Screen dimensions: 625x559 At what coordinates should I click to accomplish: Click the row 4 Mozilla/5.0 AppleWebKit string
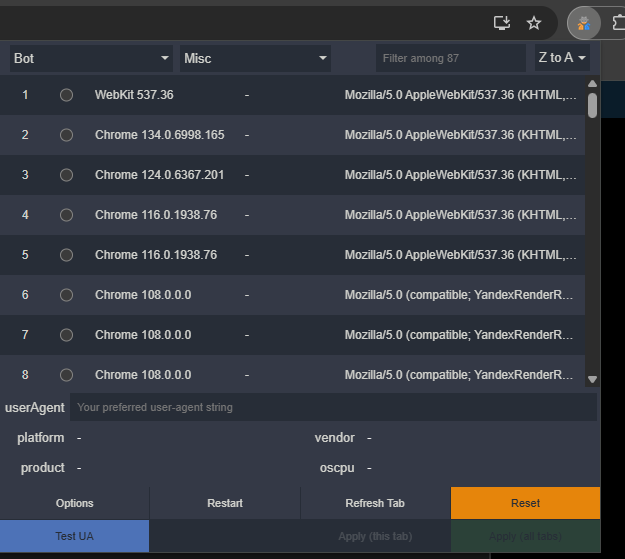460,215
